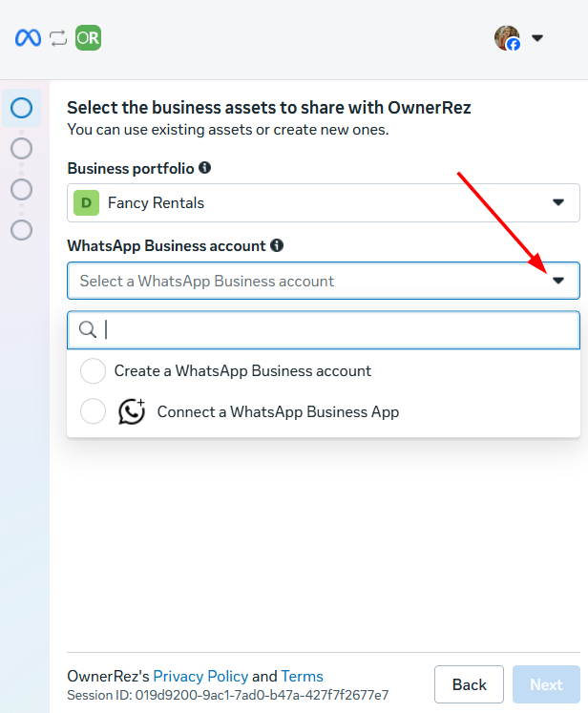Click the second step circle in sidebar

(x=21, y=148)
